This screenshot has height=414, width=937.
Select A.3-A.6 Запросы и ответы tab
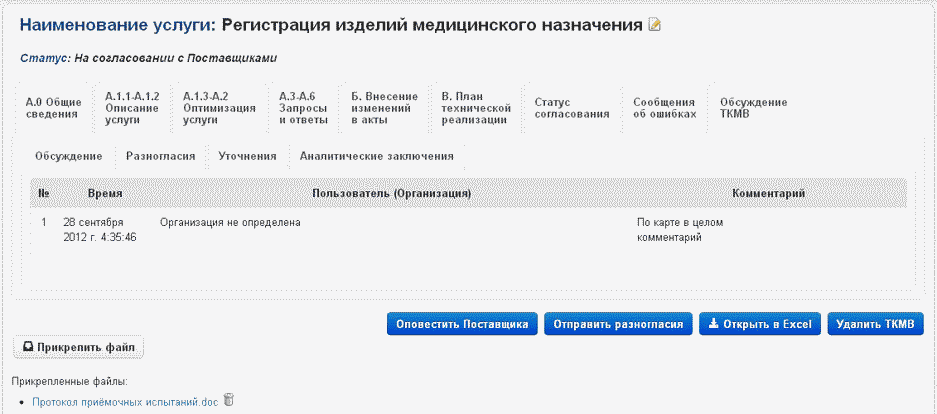point(303,108)
